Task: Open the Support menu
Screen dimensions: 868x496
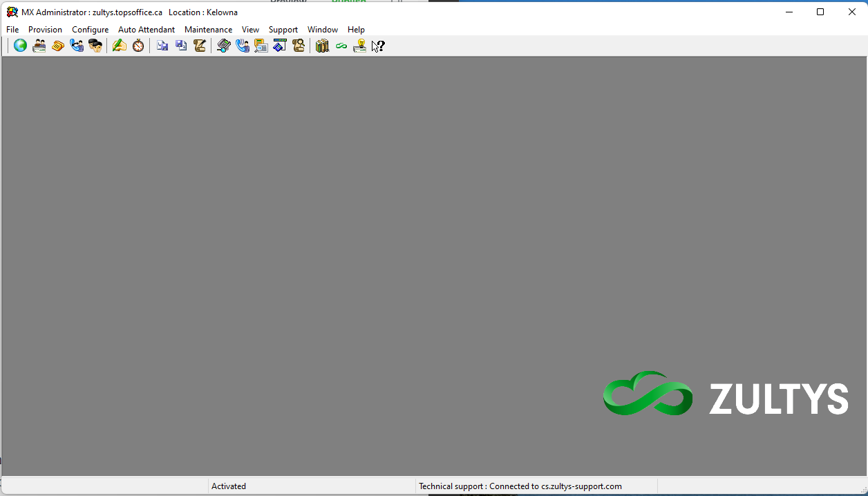Action: (x=283, y=30)
